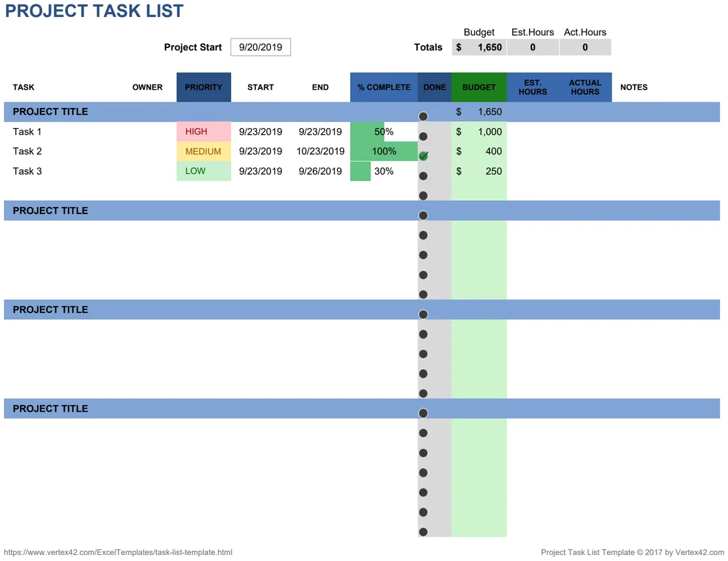The height and width of the screenshot is (561, 728).
Task: Click the Budget label above the totals
Action: [479, 33]
